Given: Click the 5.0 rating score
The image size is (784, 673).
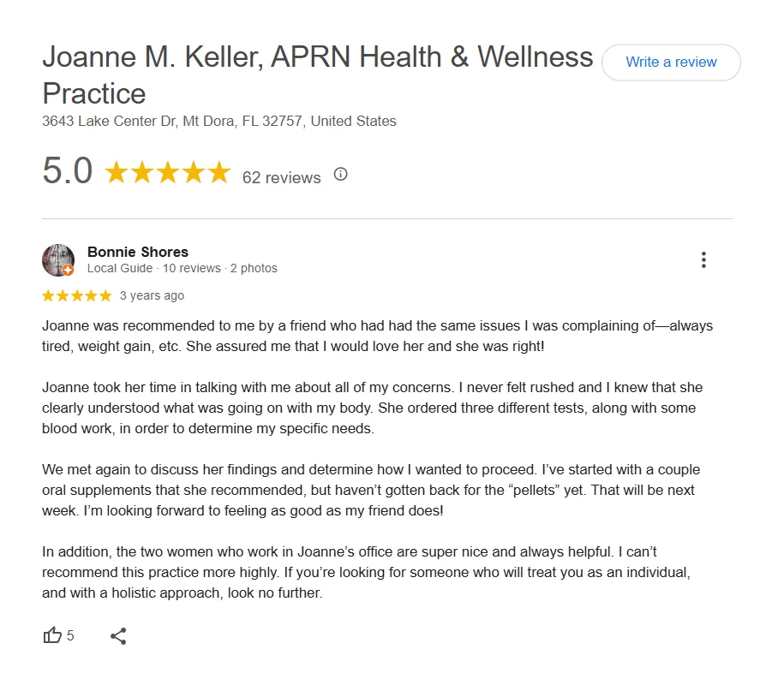Looking at the screenshot, I should click(68, 171).
